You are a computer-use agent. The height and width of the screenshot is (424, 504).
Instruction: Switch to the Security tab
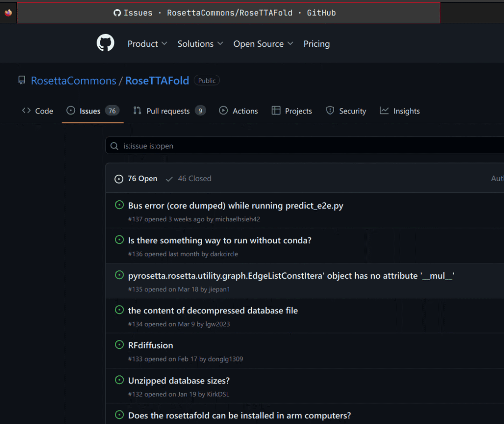click(x=346, y=111)
